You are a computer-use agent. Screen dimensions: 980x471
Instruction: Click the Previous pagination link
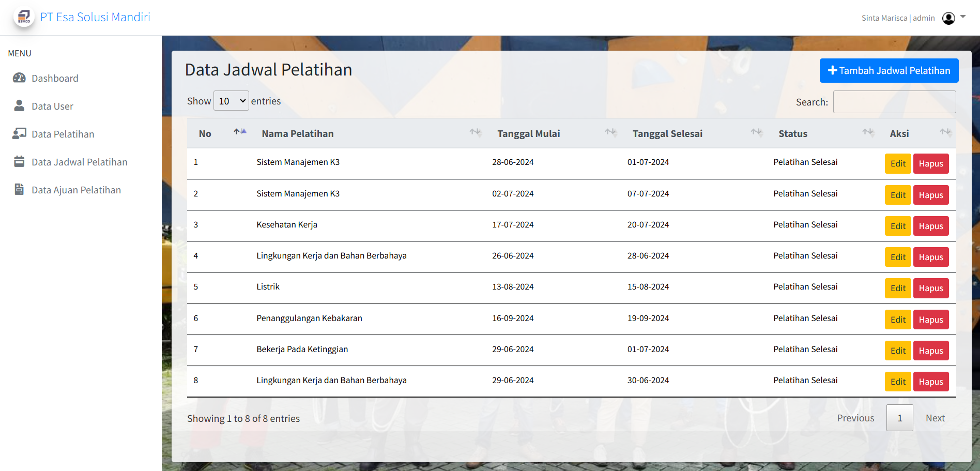[x=855, y=418]
